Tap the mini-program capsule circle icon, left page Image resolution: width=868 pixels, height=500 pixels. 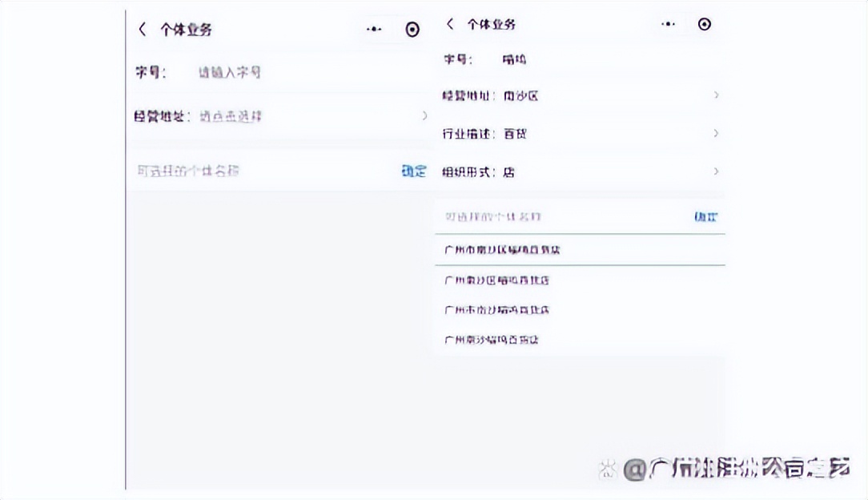[412, 29]
